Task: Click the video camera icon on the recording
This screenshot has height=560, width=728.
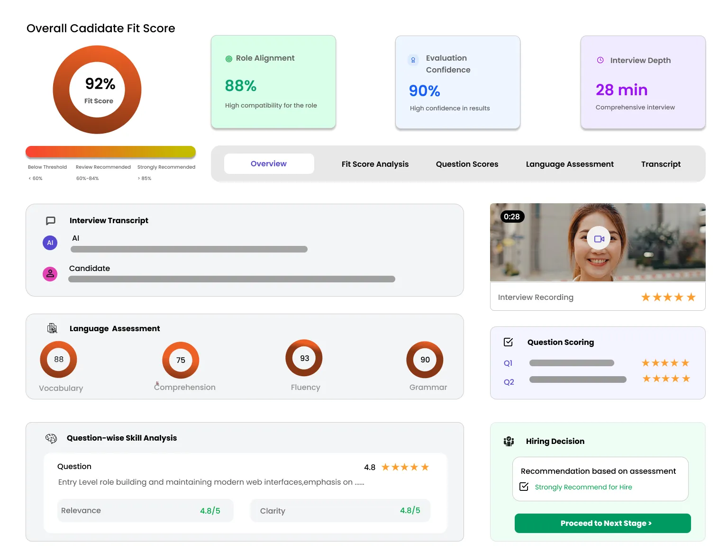Action: click(598, 238)
